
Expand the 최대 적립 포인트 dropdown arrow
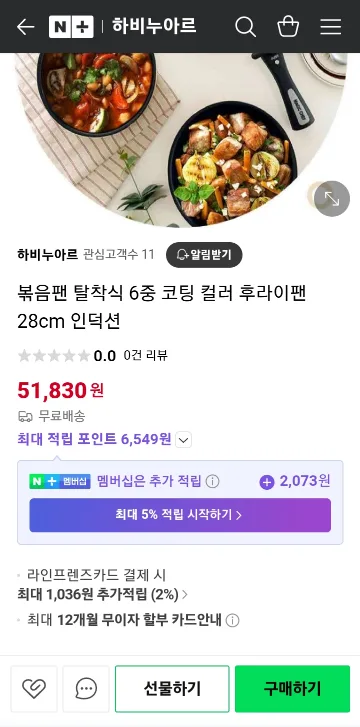[184, 440]
